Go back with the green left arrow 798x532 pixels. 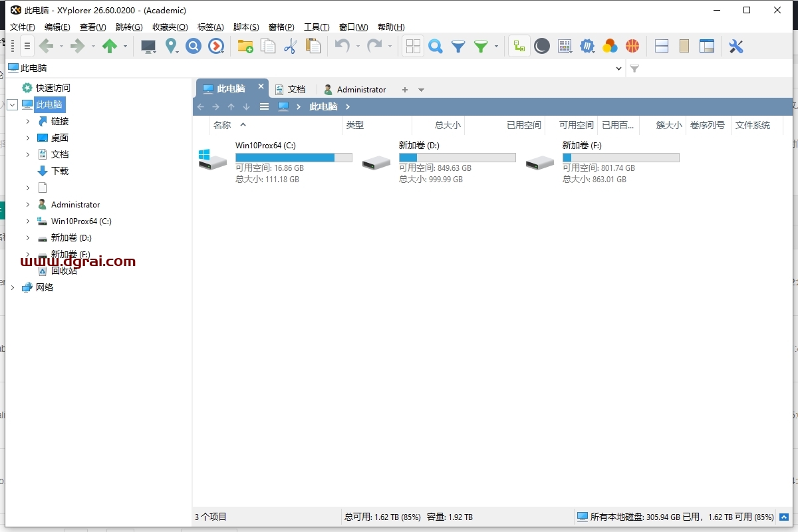[46, 47]
